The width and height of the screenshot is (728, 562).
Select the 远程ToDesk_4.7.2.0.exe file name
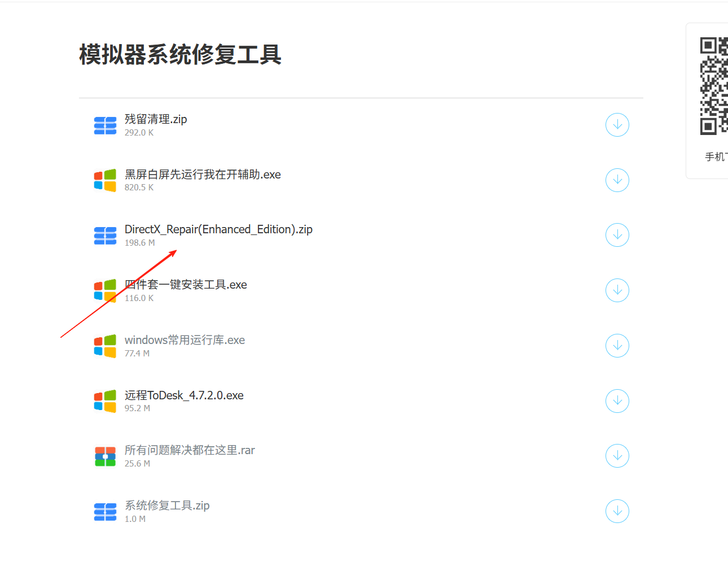184,395
